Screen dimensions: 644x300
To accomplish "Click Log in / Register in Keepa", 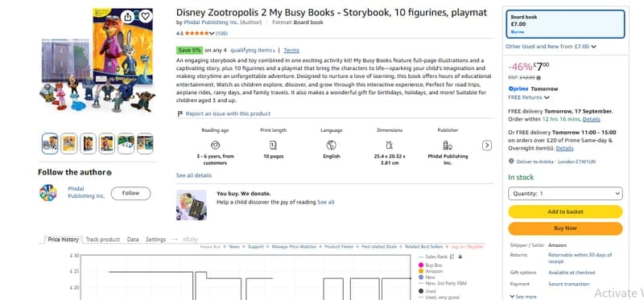I will [467, 247].
